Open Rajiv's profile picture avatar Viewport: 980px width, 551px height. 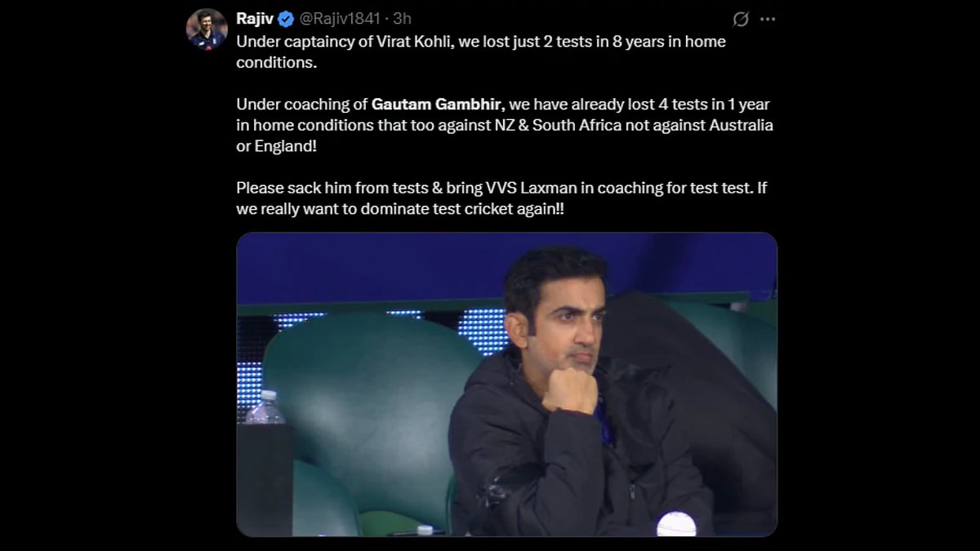(207, 29)
